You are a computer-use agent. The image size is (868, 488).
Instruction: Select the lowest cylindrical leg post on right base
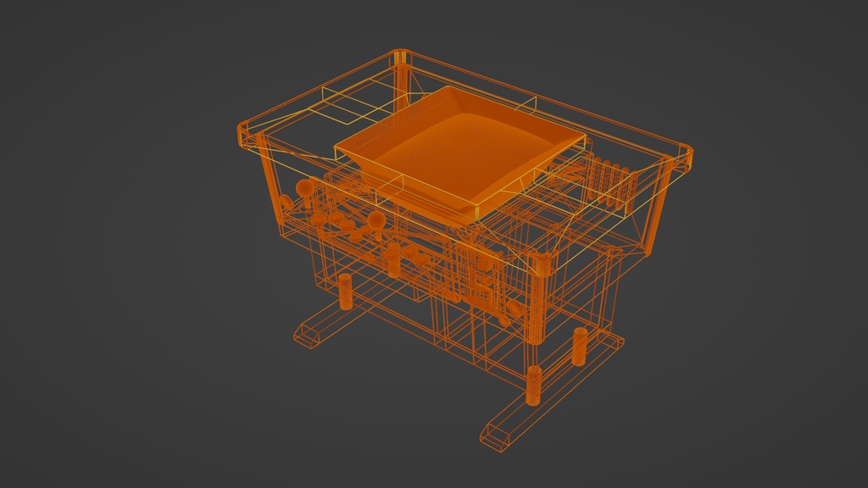pos(534,385)
